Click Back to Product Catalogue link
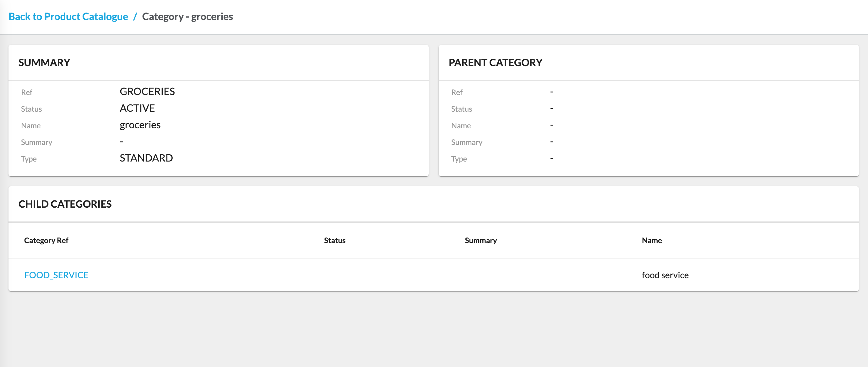Screen dimensions: 868x367 (68, 17)
